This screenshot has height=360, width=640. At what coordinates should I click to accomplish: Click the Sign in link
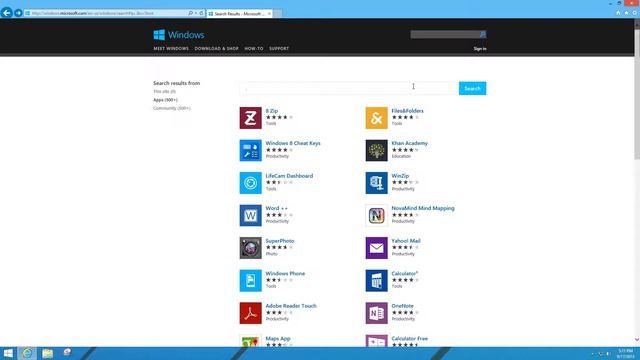[x=480, y=49]
